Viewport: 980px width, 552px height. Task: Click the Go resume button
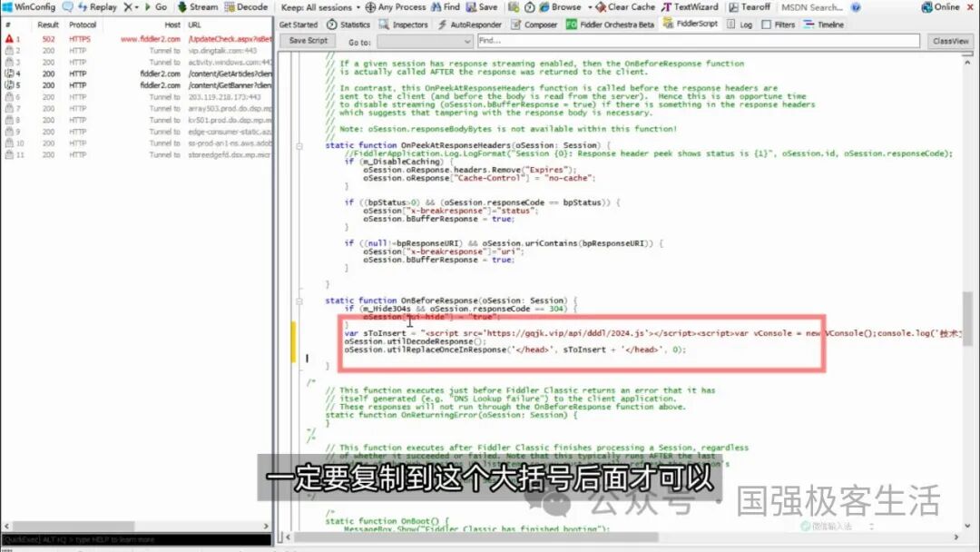tap(156, 7)
